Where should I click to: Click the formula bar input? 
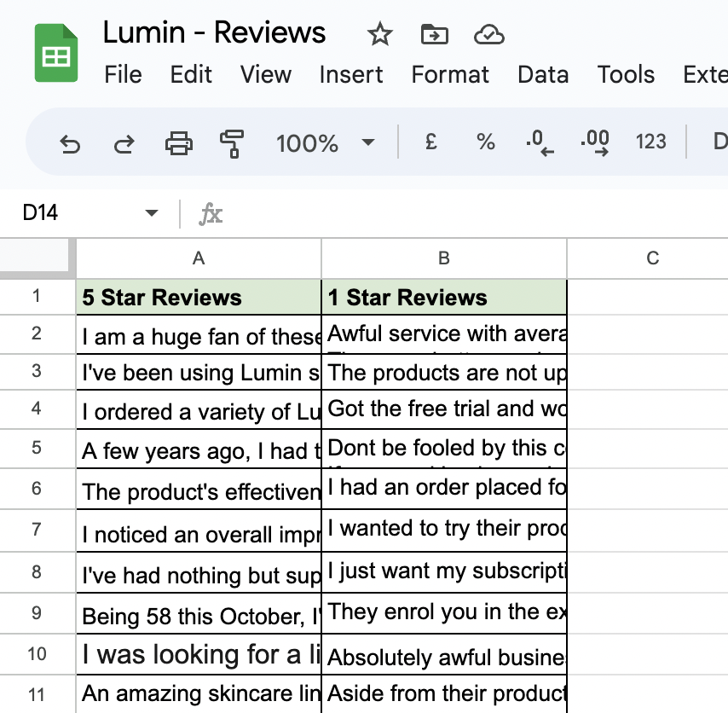point(469,213)
